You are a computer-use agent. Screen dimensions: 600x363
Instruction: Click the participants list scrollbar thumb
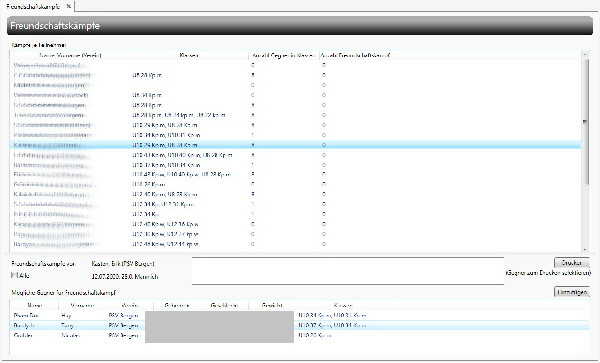585,122
